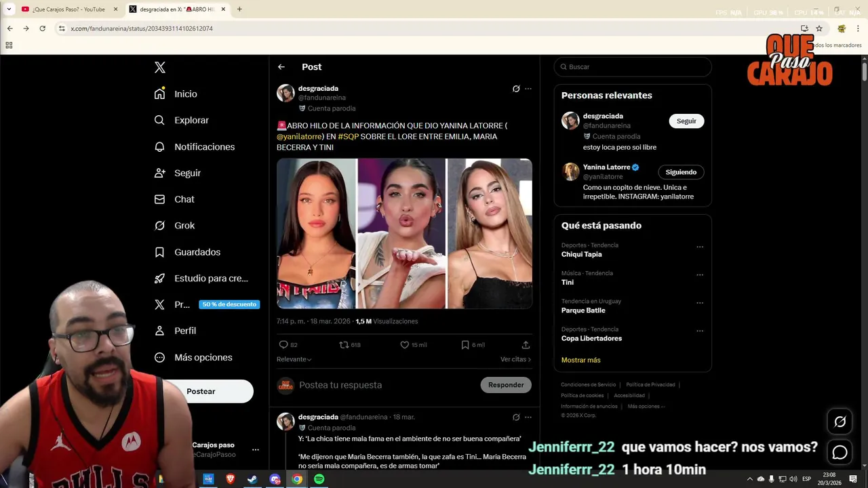
Task: Open Más opciones in sidebar
Action: [193, 357]
